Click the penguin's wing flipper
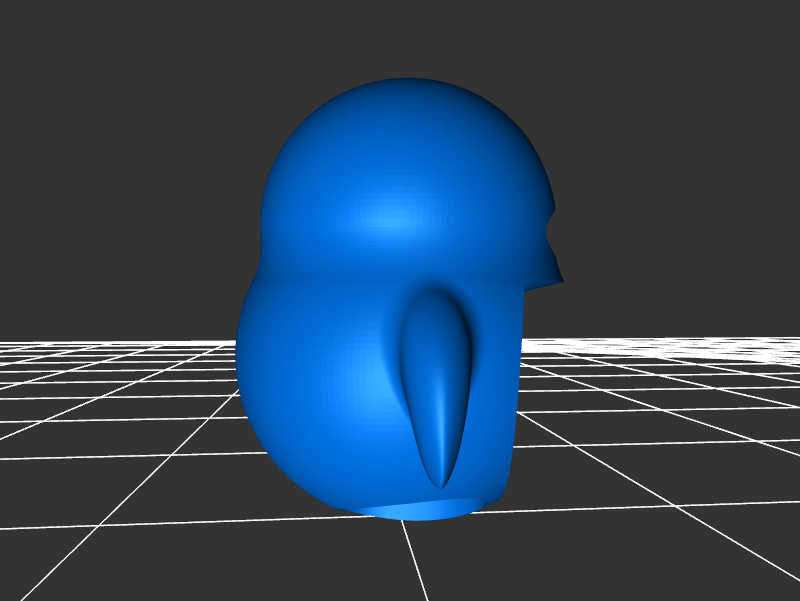 [x=435, y=380]
